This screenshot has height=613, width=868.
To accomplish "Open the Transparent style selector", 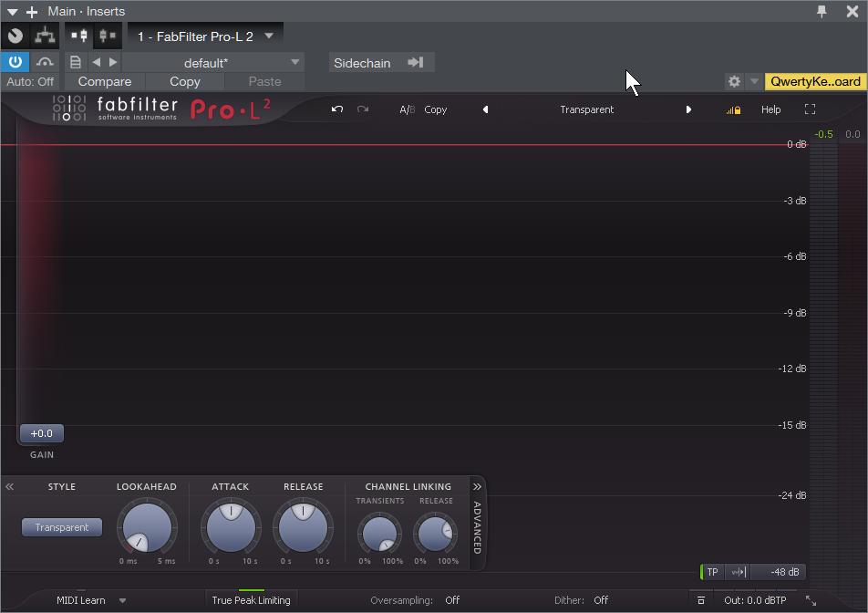I will [62, 527].
